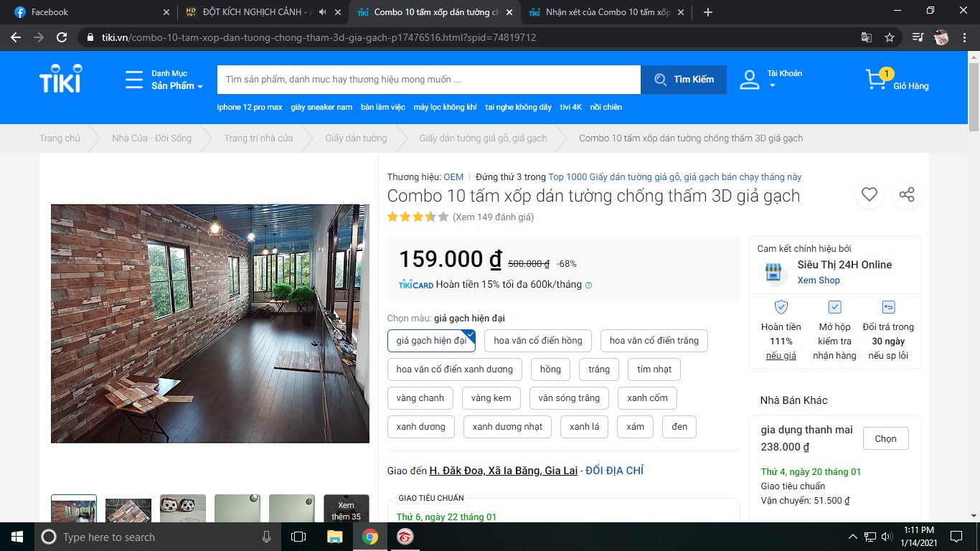Click the Tiki home logo
980x551 pixels.
60,79
